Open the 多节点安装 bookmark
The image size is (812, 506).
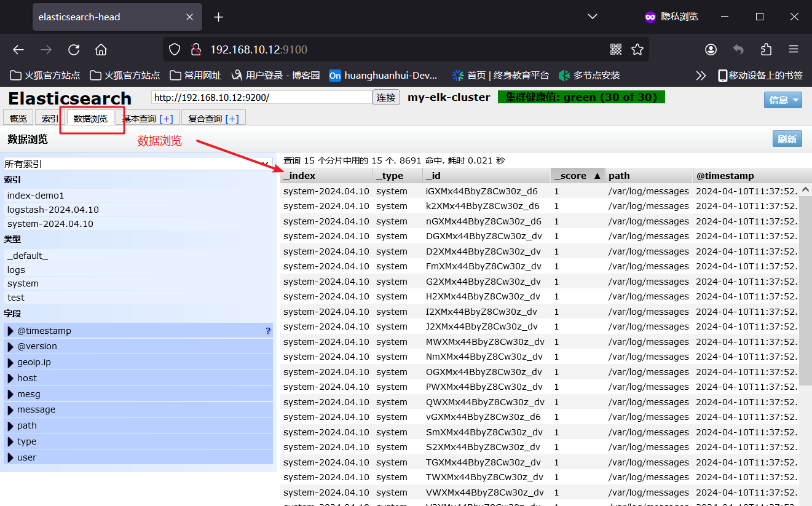[589, 76]
